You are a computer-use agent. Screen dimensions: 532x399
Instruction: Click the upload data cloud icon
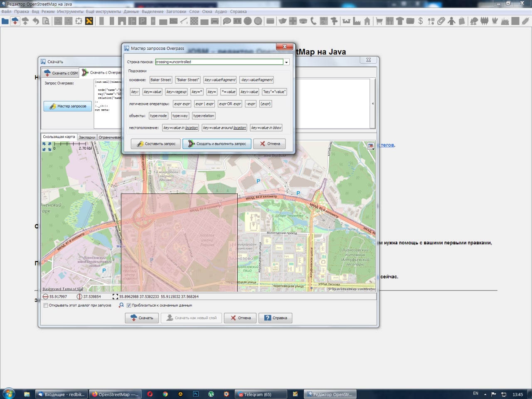(x=25, y=21)
